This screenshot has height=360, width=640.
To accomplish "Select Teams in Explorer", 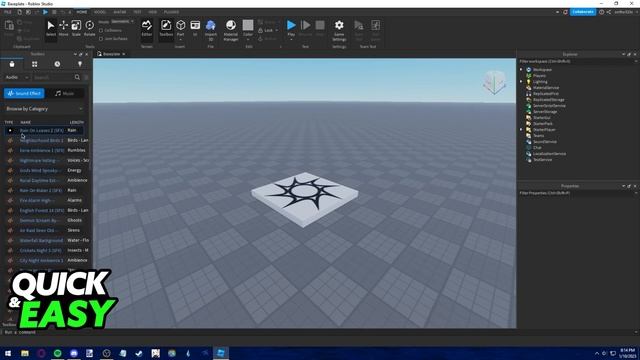I will coord(538,136).
